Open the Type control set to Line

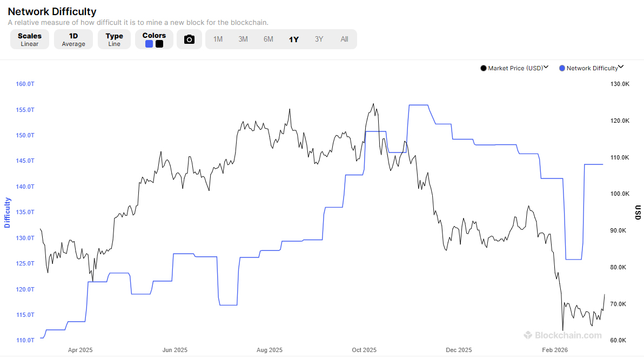pyautogui.click(x=114, y=39)
